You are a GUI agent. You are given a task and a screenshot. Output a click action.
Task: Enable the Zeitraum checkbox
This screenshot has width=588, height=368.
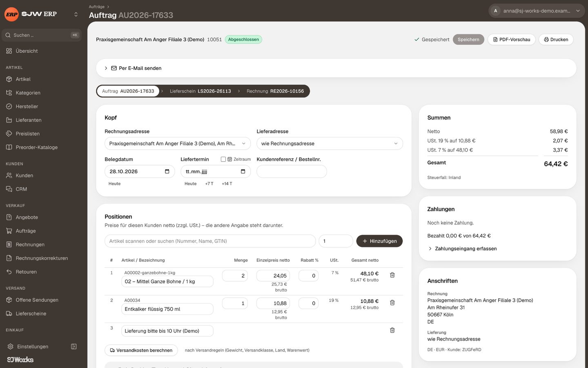tap(223, 159)
